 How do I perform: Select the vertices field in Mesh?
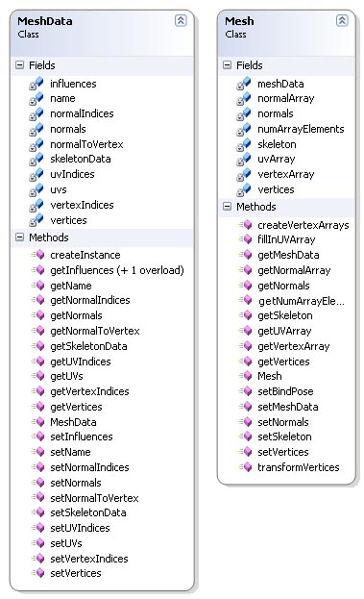pyautogui.click(x=276, y=189)
